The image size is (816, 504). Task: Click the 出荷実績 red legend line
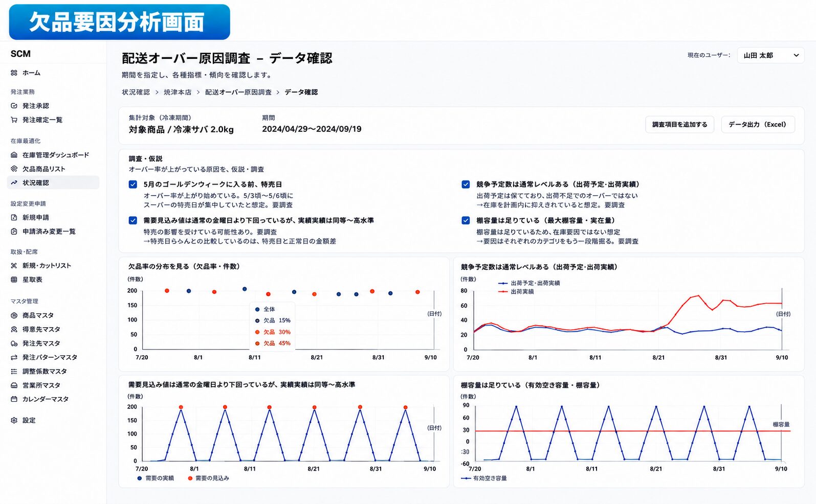(x=503, y=291)
